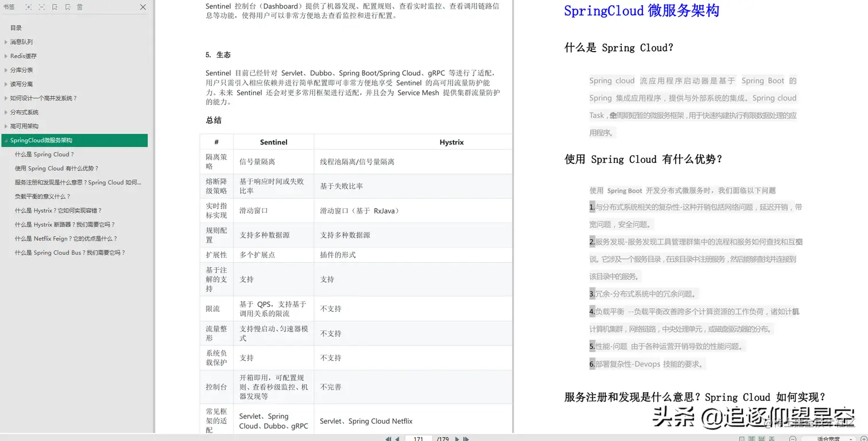Select single-page view layout icon
Screen dimensions: 868x441
point(742,438)
